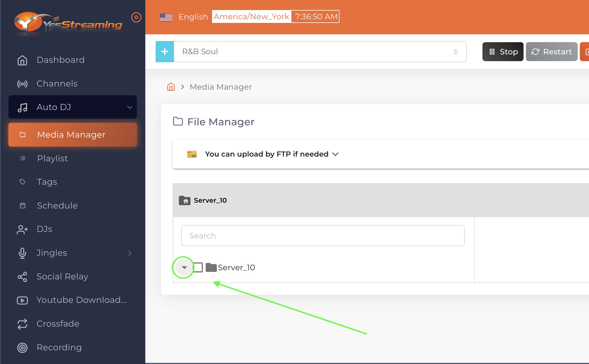Click the Youtube Downloader play icon
The width and height of the screenshot is (589, 364).
(x=22, y=300)
